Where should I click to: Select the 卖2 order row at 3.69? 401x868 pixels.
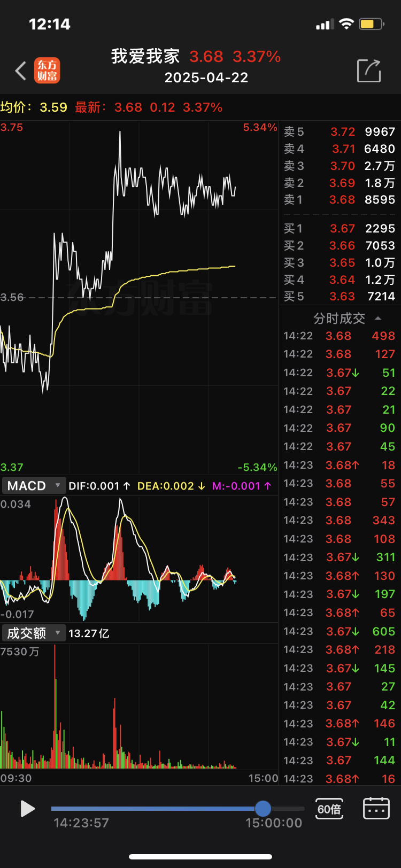340,183
